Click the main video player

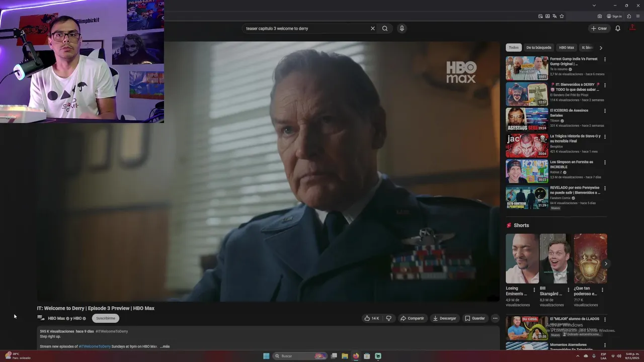[x=268, y=171]
